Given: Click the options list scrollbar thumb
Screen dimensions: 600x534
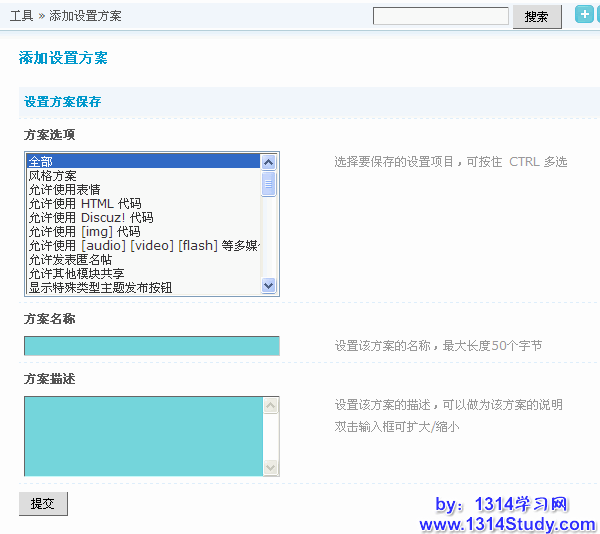Looking at the screenshot, I should 268,184.
